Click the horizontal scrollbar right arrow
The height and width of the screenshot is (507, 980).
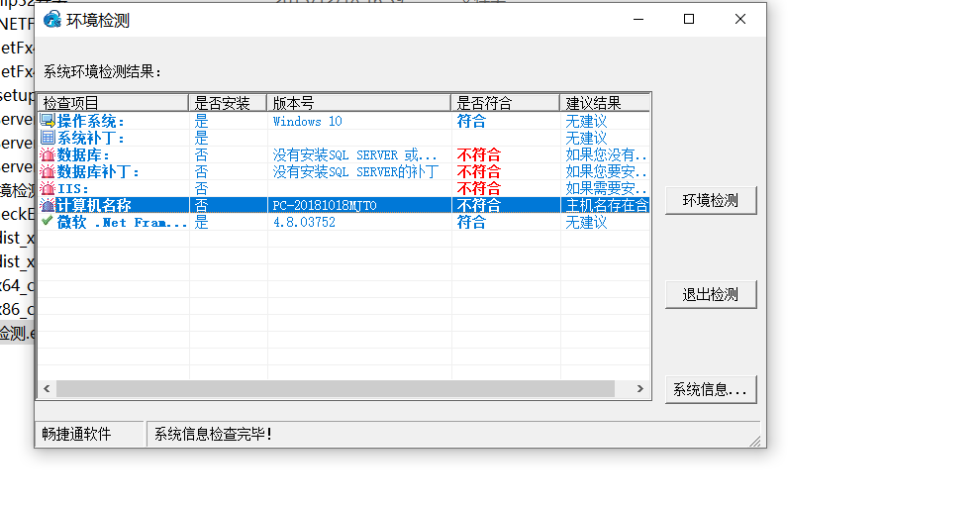point(640,389)
